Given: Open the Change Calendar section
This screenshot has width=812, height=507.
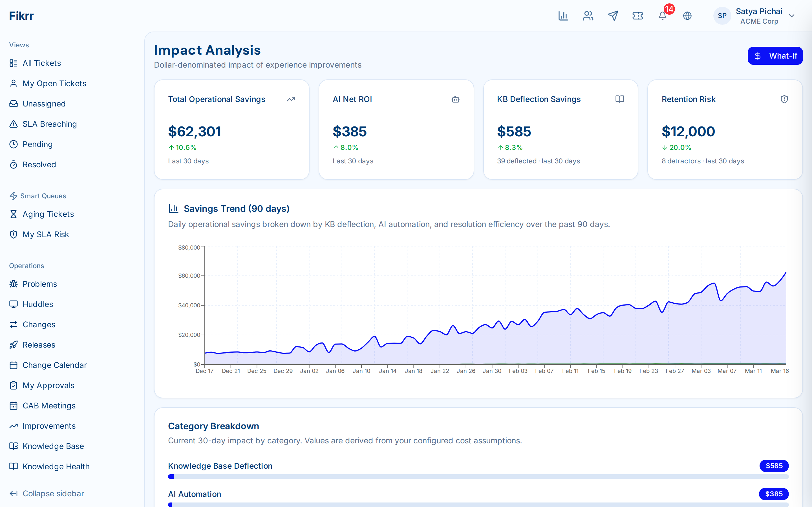Looking at the screenshot, I should (54, 365).
